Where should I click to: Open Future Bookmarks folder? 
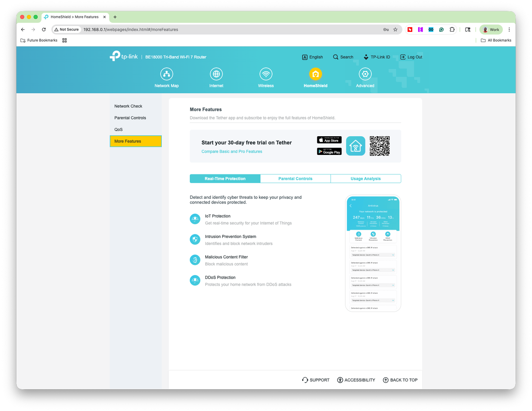coord(39,40)
